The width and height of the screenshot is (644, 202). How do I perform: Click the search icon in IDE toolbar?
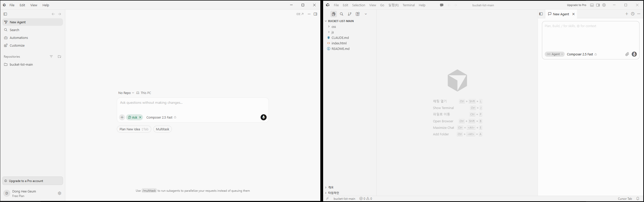341,14
